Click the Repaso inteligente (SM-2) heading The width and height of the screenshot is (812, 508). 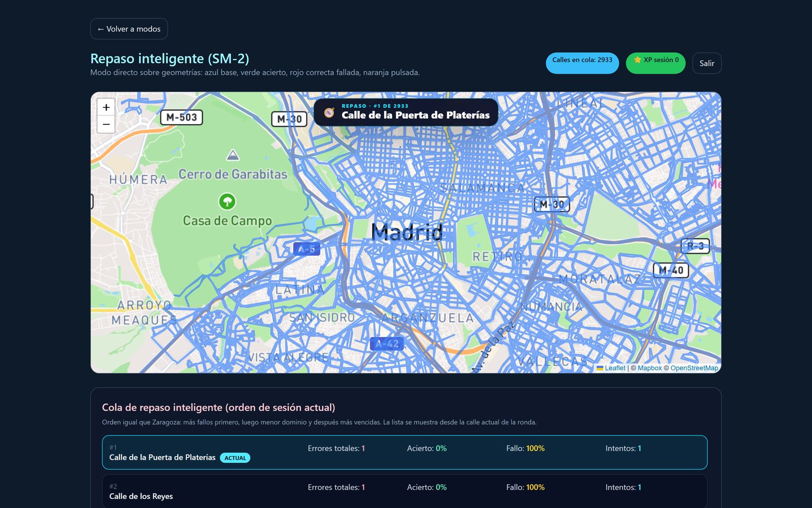point(170,58)
